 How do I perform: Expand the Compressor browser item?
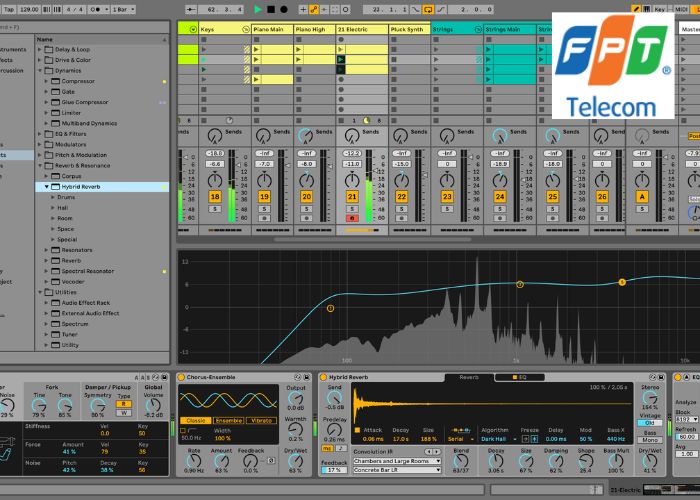point(54,81)
